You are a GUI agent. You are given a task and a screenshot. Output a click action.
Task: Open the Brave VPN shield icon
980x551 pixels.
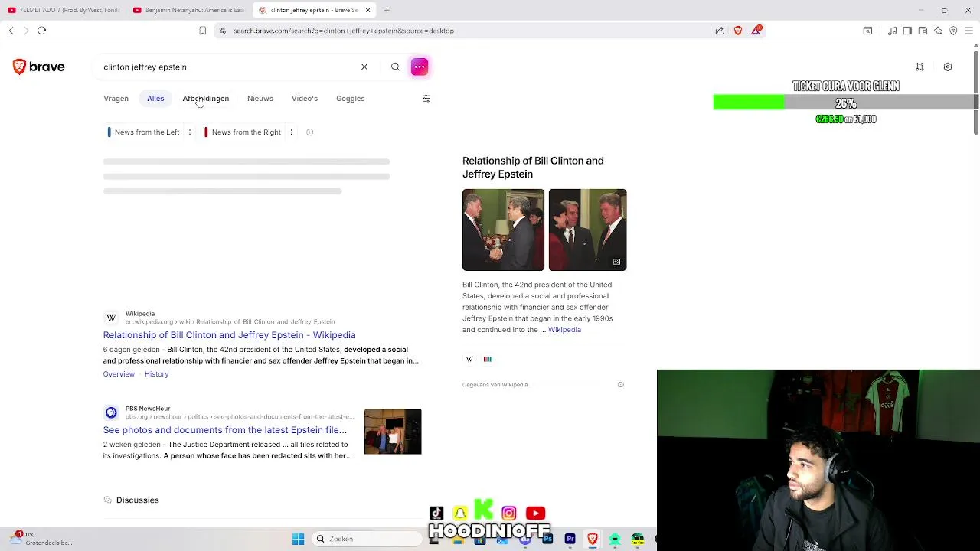click(x=953, y=31)
